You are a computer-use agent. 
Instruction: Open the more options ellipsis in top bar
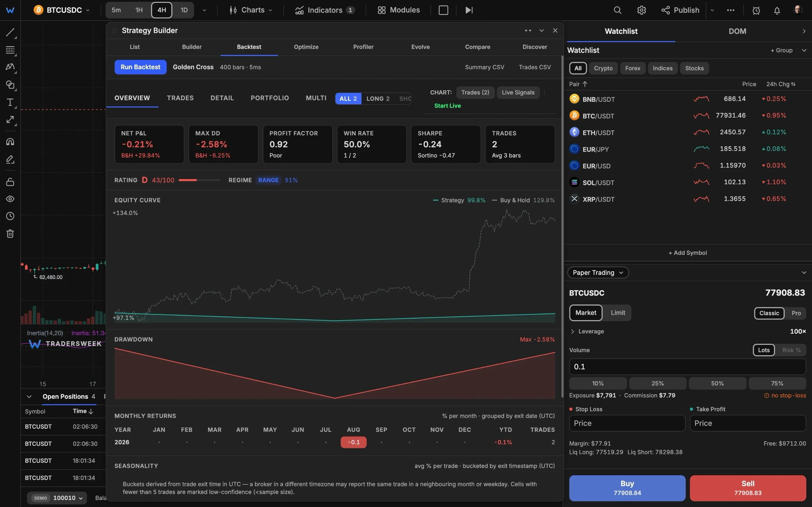[730, 10]
